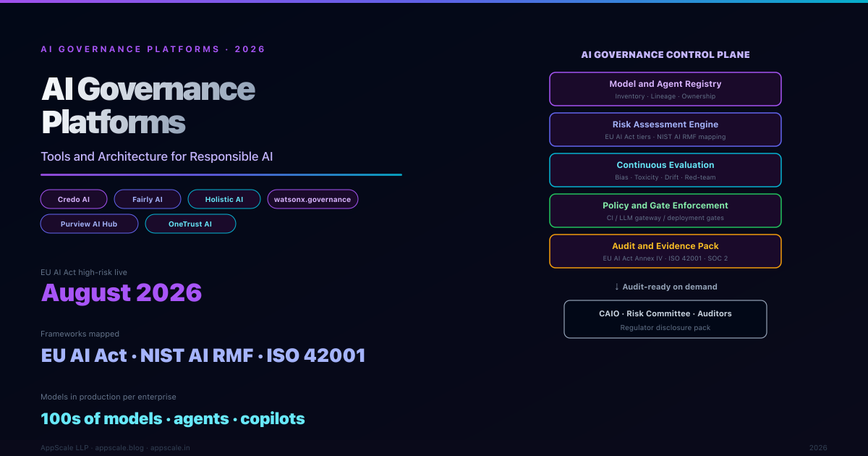Click the Credo AI pill
The image size is (868, 456).
point(74,199)
